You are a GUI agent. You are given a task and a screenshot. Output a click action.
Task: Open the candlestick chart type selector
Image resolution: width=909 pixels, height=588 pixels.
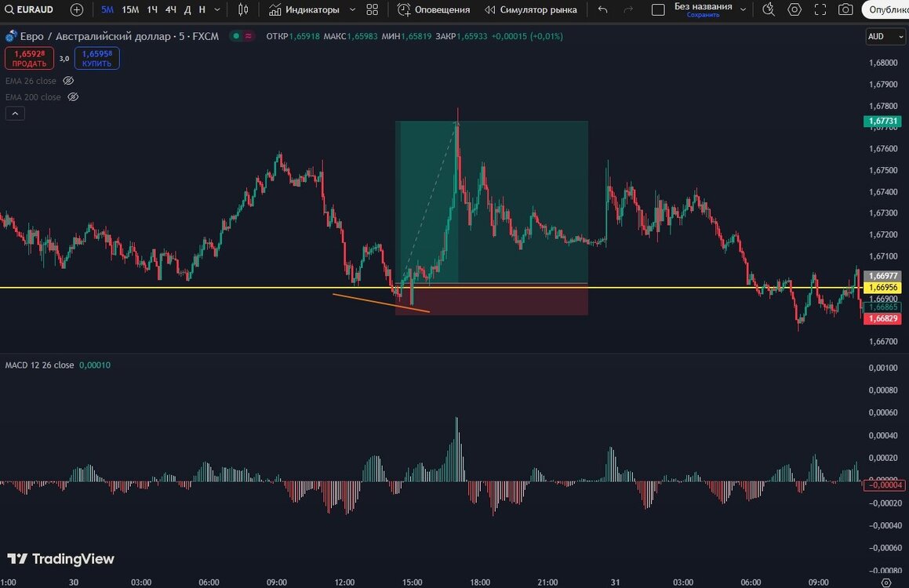click(243, 9)
